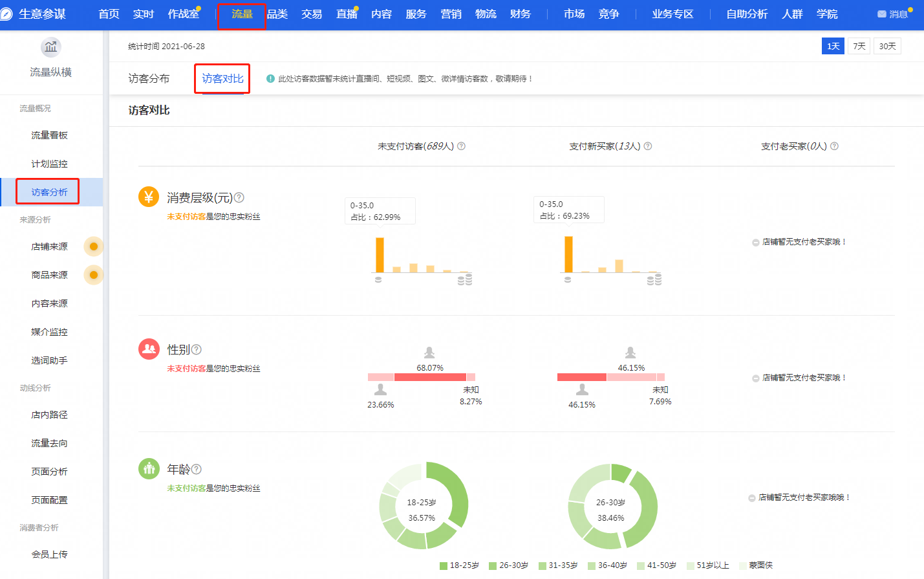Screen dimensions: 924x579
Task: Click the 统计时间 2021-06-28 date text
Action: pos(166,46)
